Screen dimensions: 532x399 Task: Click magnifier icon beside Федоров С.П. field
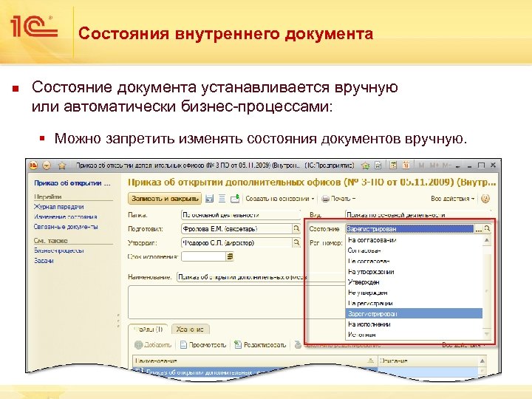tap(296, 242)
